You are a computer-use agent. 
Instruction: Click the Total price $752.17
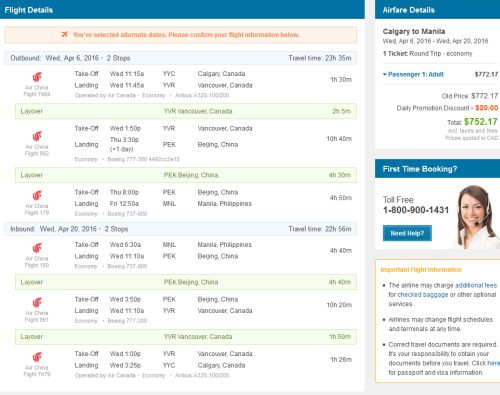480,122
